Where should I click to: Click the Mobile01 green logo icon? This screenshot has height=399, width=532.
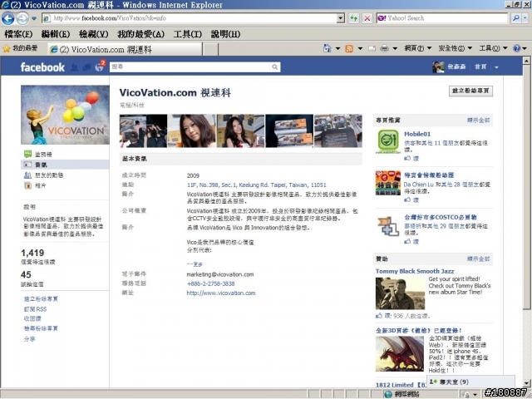388,140
